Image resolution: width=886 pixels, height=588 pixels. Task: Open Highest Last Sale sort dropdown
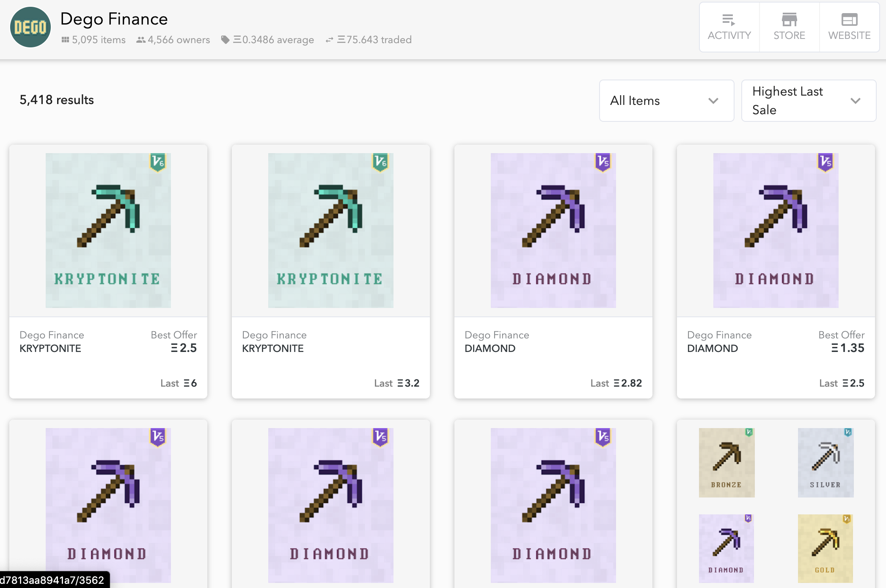tap(809, 101)
